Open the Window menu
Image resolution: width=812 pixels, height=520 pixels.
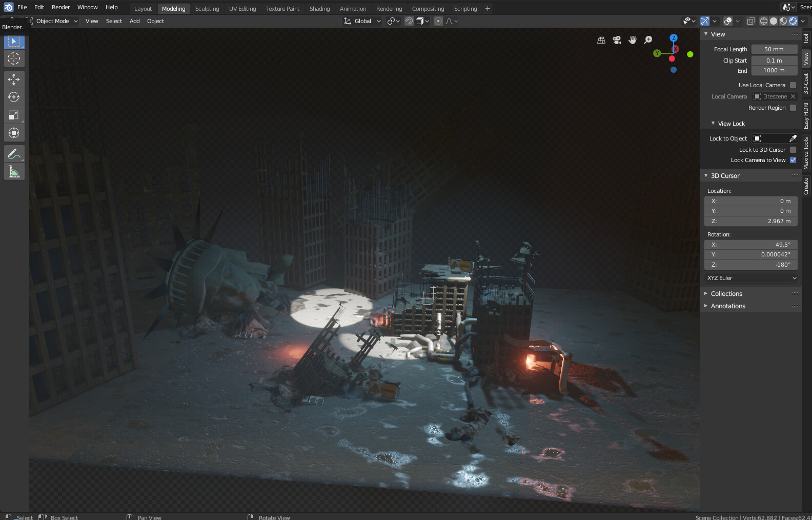click(x=87, y=7)
